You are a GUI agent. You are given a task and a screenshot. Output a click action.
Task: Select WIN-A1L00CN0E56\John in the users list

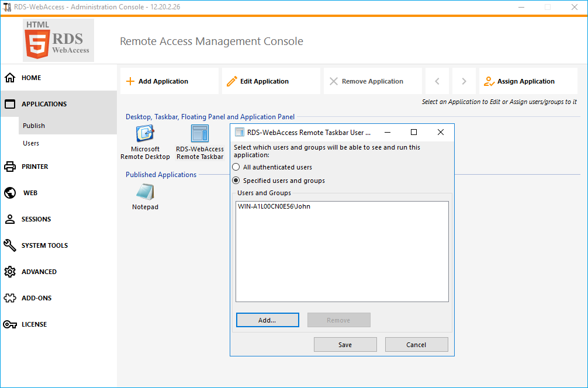pyautogui.click(x=274, y=206)
